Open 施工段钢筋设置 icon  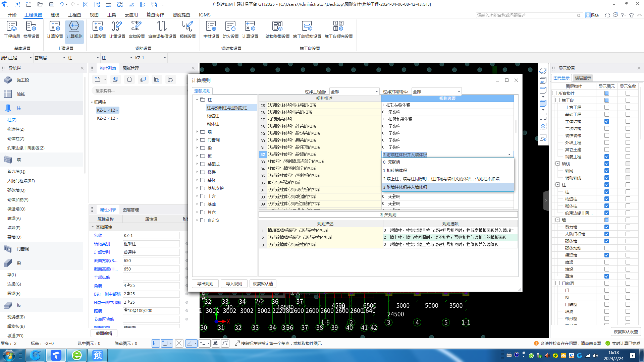click(307, 29)
